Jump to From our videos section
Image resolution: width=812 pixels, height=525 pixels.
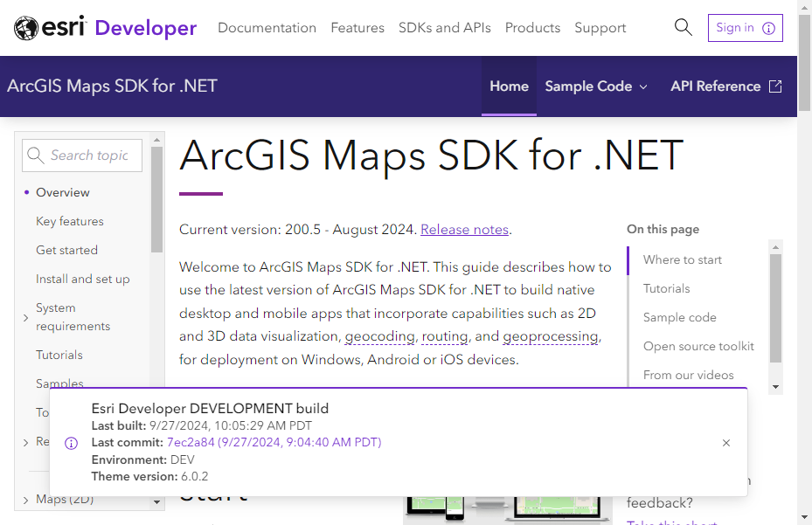[688, 375]
